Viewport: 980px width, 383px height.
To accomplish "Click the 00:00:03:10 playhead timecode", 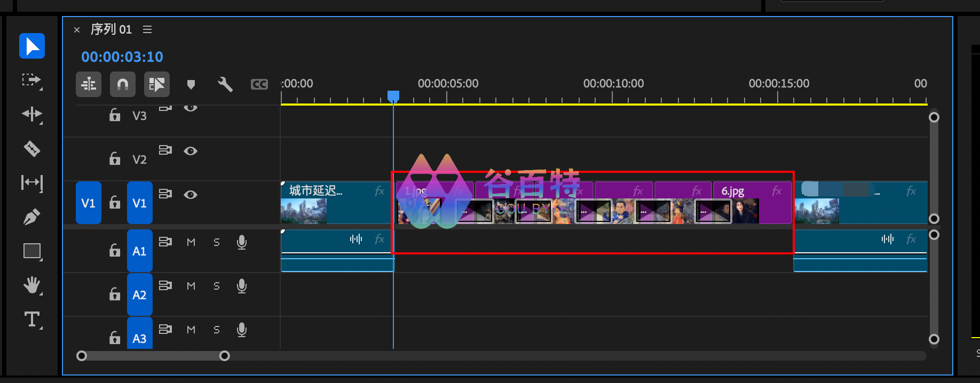I will pos(122,57).
